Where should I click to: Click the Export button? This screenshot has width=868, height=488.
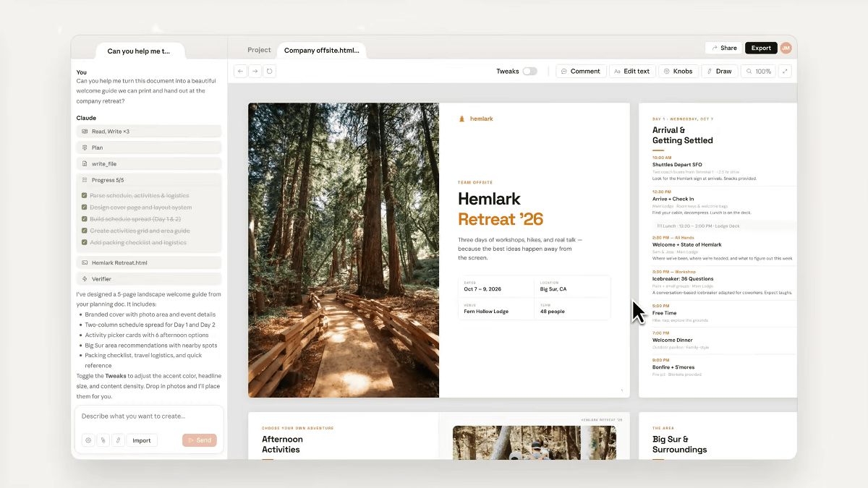click(760, 48)
